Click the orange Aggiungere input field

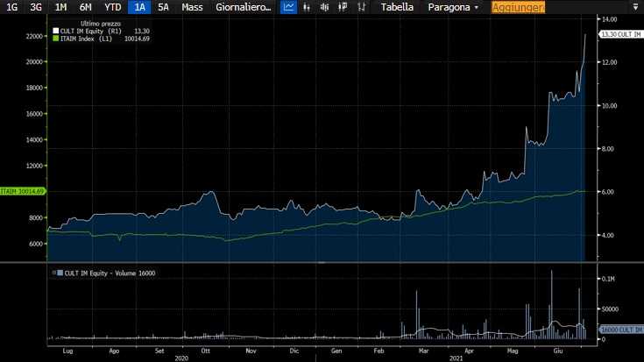click(518, 7)
